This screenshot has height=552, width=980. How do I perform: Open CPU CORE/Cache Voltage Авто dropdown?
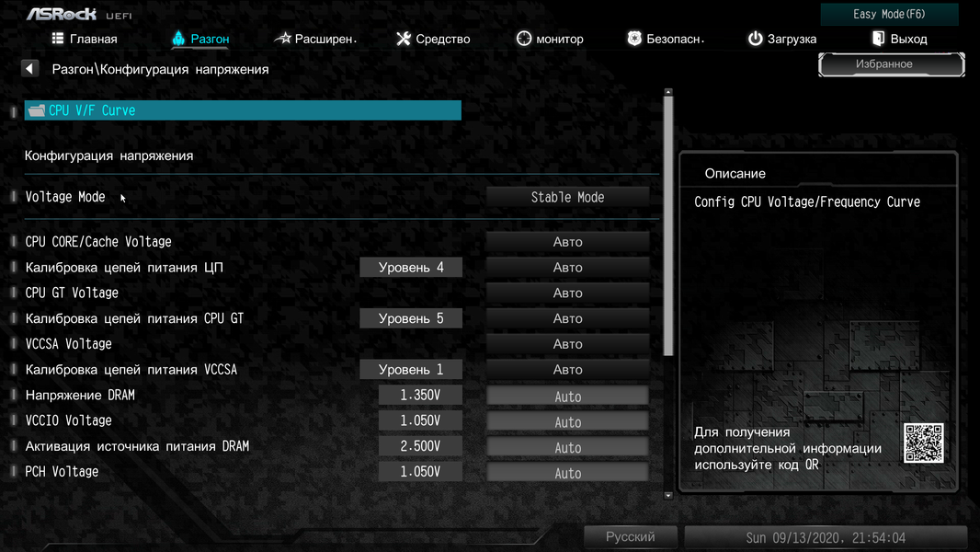coord(567,241)
